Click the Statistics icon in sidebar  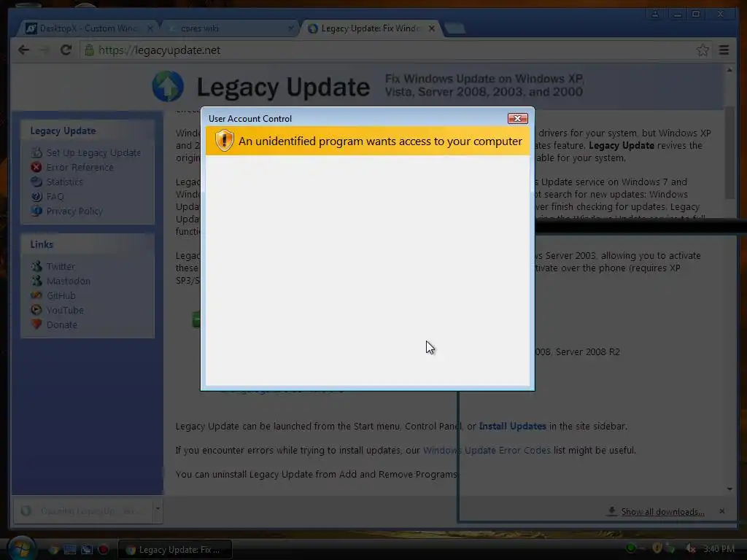click(x=36, y=182)
